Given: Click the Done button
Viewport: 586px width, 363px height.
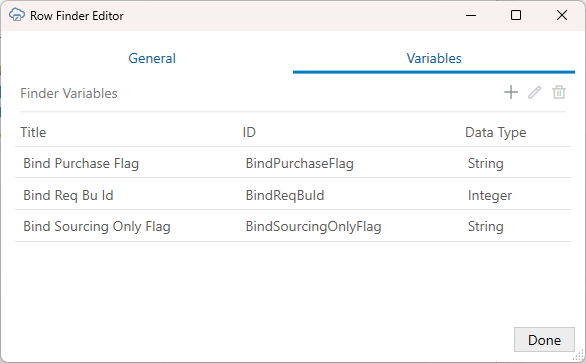Looking at the screenshot, I should pyautogui.click(x=544, y=340).
